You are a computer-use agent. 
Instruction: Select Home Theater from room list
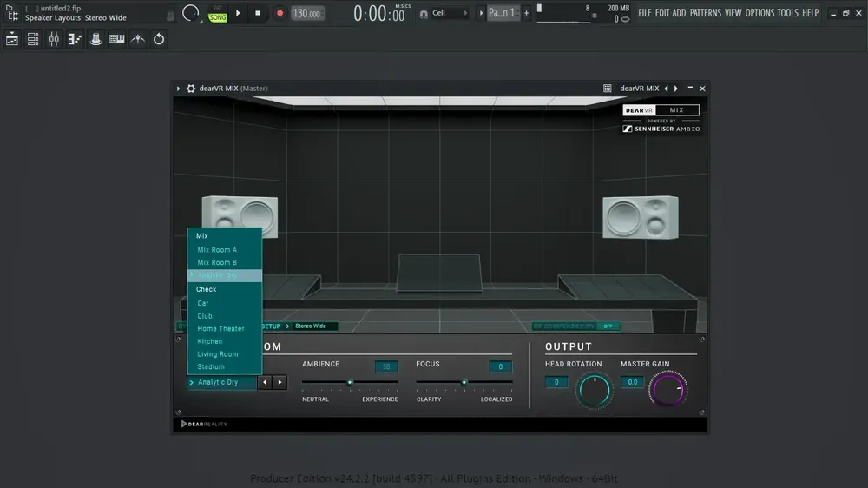(220, 328)
